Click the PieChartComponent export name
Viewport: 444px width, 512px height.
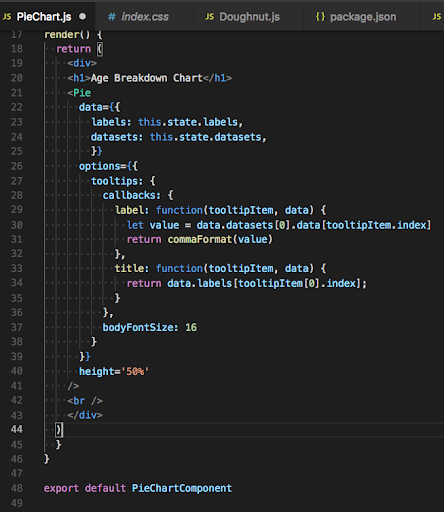pos(182,488)
